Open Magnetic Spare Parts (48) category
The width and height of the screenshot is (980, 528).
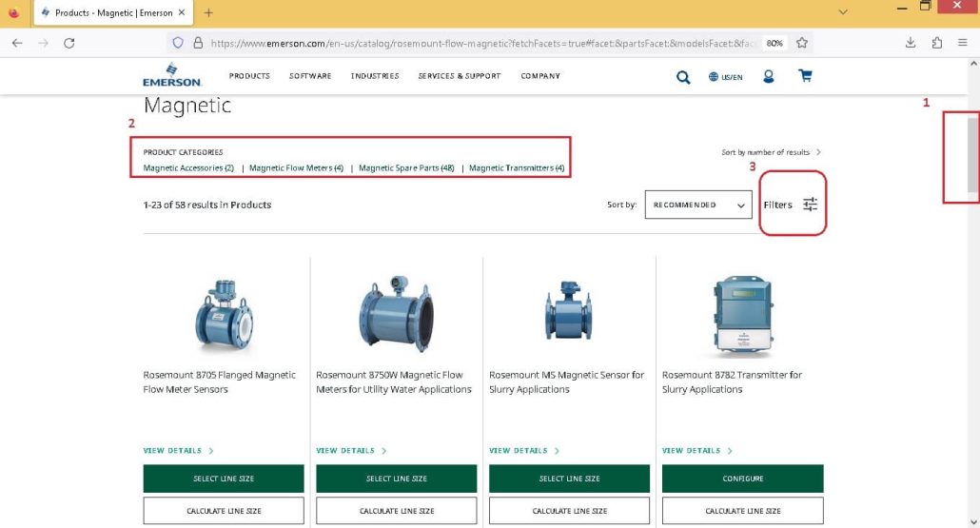[x=406, y=168]
